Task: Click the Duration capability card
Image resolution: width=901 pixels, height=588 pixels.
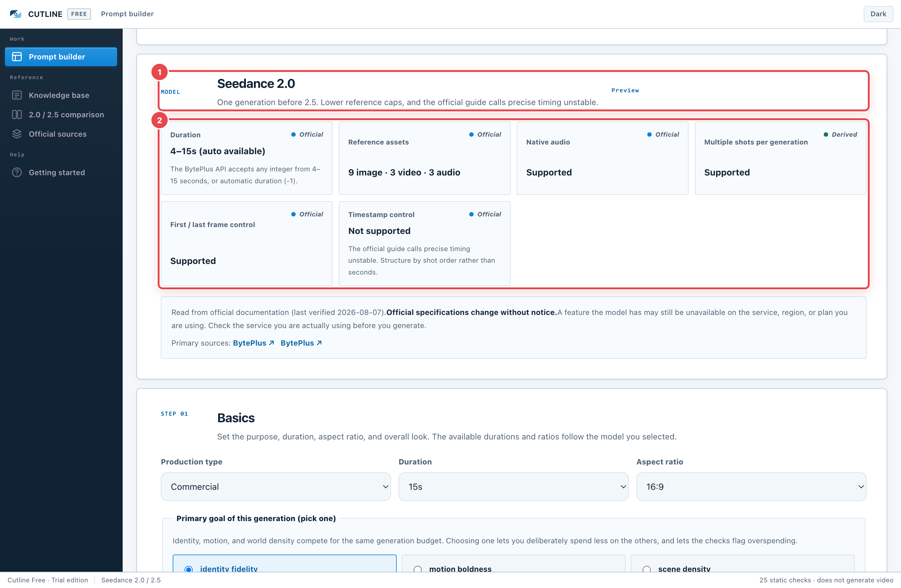Action: point(247,158)
